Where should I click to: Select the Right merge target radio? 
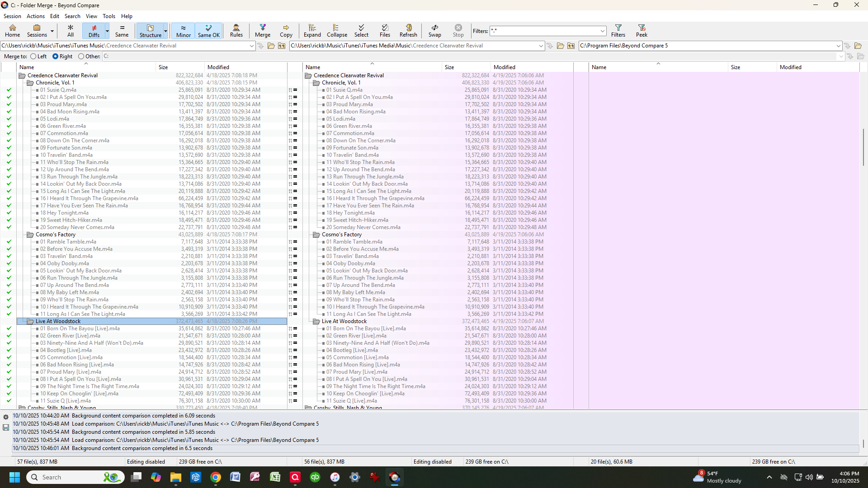pos(56,56)
